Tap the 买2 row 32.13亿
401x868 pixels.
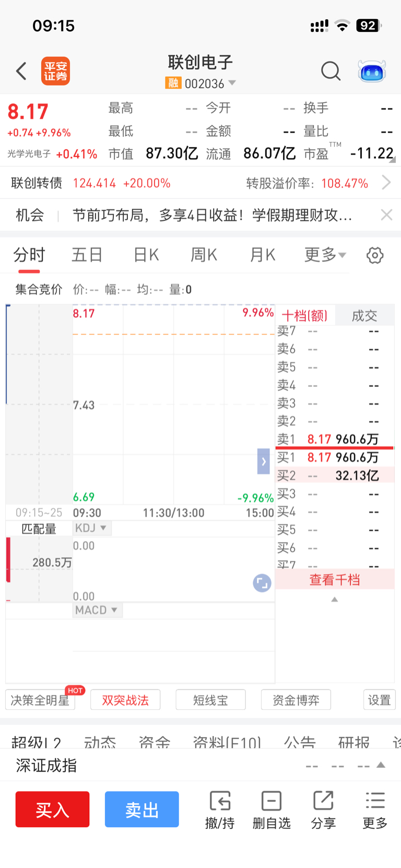click(357, 475)
